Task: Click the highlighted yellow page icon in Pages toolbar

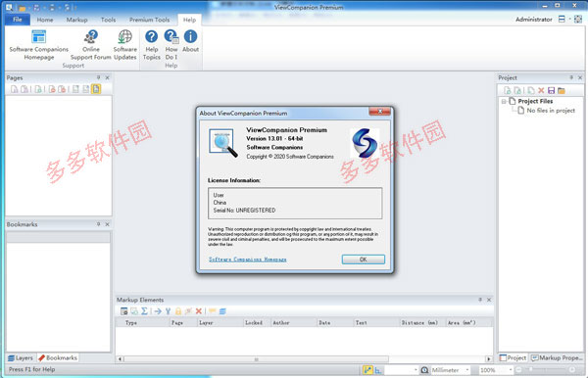Action: click(96, 89)
